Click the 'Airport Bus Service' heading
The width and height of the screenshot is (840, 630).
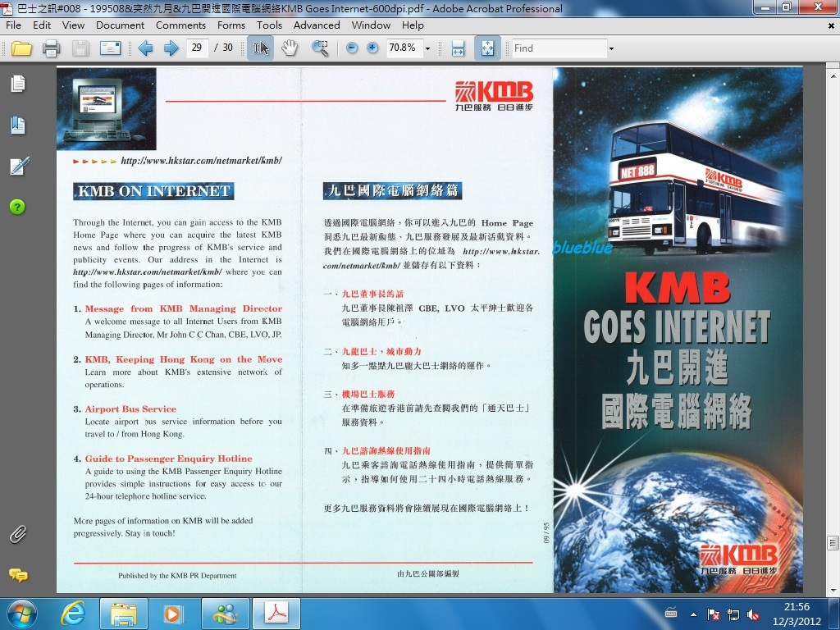tap(130, 409)
